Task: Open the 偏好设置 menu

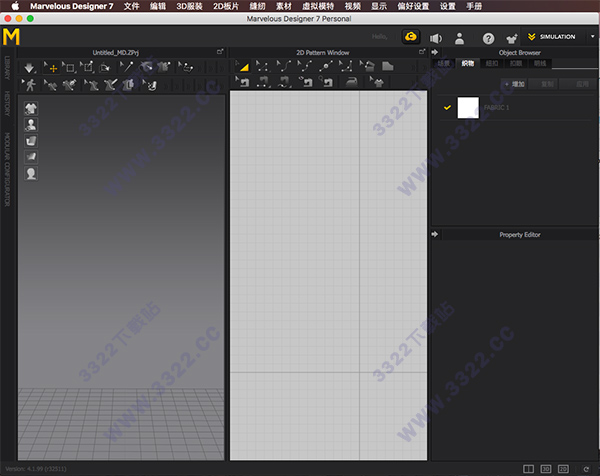Action: [413, 6]
